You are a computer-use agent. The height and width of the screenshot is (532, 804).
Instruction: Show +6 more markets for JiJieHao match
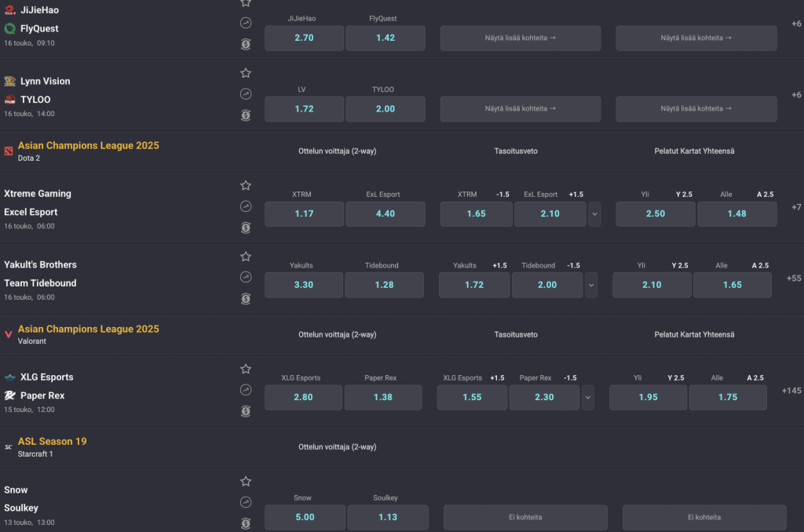click(x=796, y=24)
